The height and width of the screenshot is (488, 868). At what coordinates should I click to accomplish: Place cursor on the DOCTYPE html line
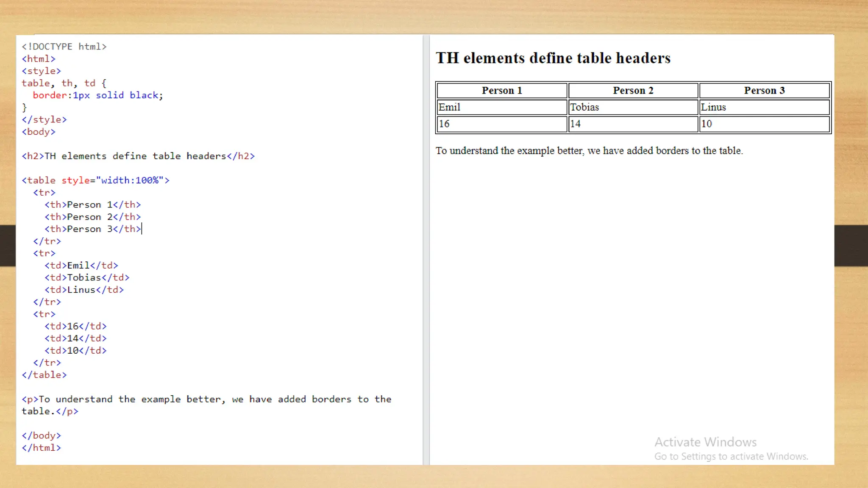(x=64, y=47)
